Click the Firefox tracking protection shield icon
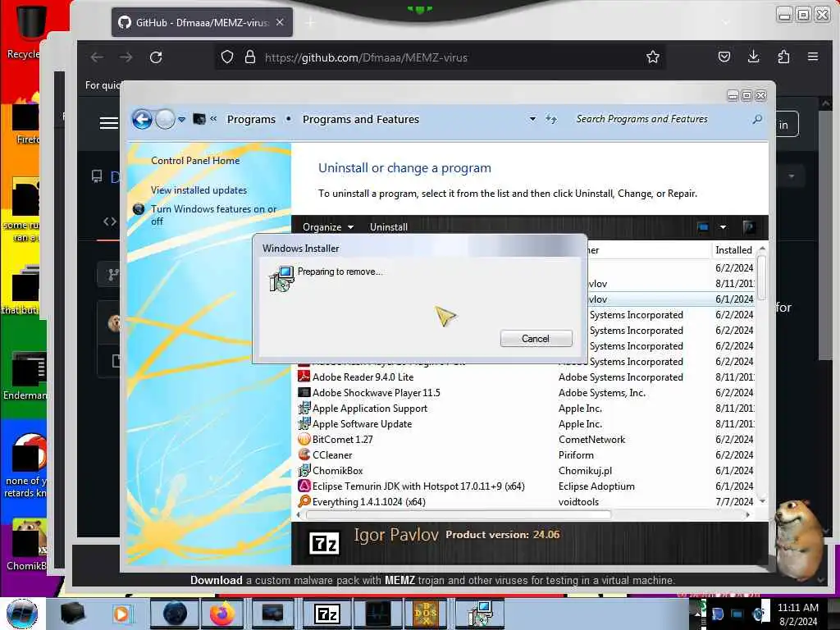Viewport: 840px width, 630px height. (x=227, y=57)
